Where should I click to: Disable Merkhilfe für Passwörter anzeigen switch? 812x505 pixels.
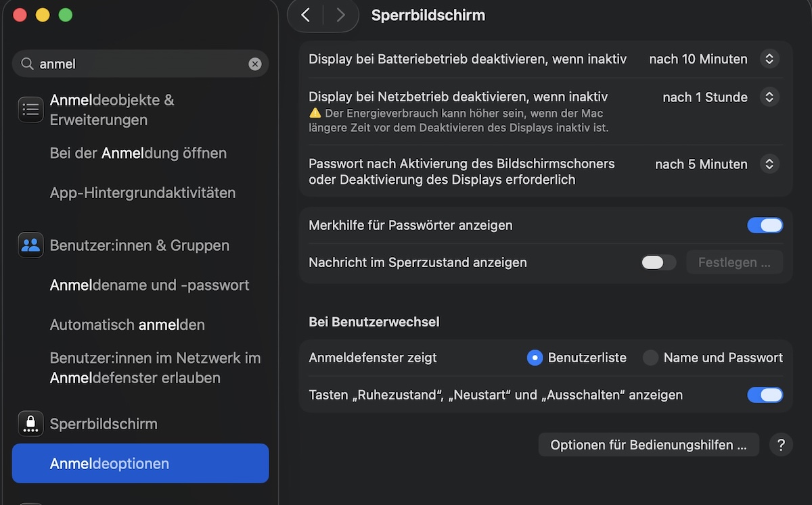coord(765,225)
